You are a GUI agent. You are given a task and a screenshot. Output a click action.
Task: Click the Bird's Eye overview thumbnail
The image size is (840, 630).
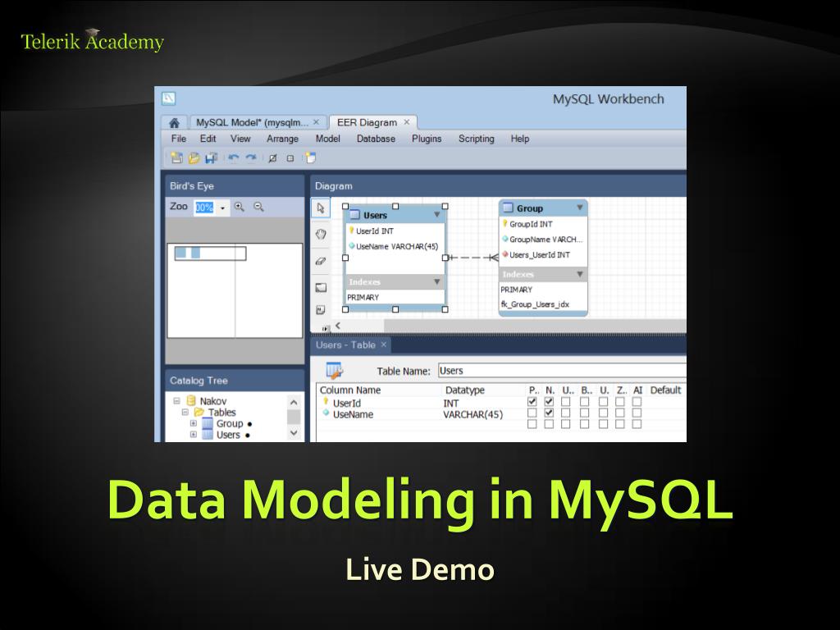point(235,290)
